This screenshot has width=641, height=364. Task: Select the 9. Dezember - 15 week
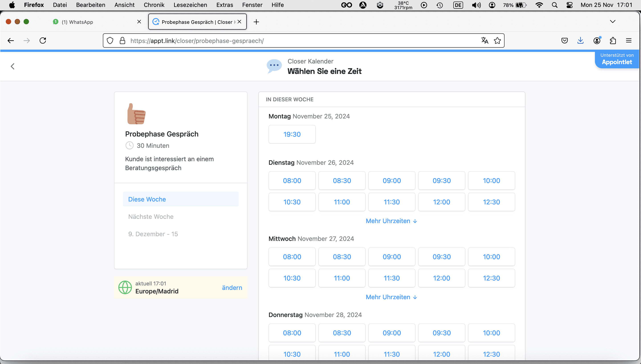click(153, 234)
